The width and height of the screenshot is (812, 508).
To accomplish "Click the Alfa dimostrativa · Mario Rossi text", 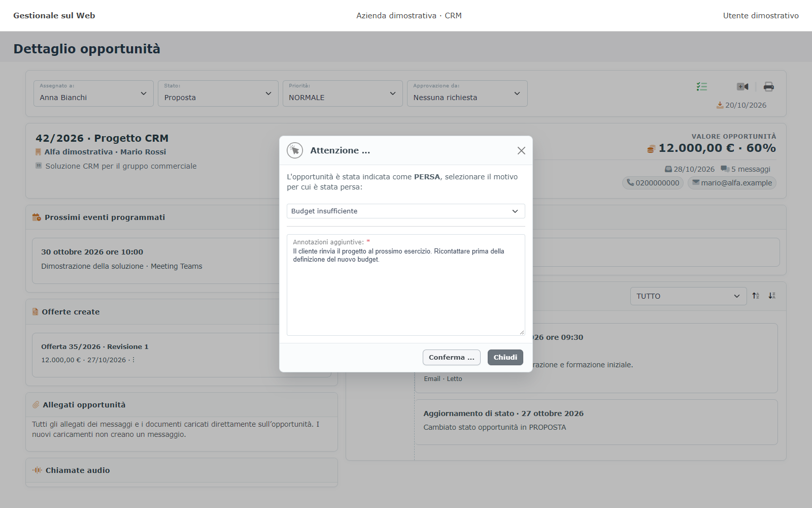I will [x=105, y=152].
